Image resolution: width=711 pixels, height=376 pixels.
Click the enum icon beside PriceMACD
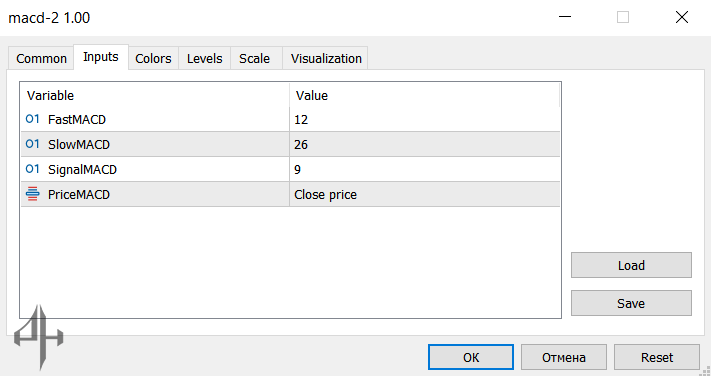[x=33, y=194]
